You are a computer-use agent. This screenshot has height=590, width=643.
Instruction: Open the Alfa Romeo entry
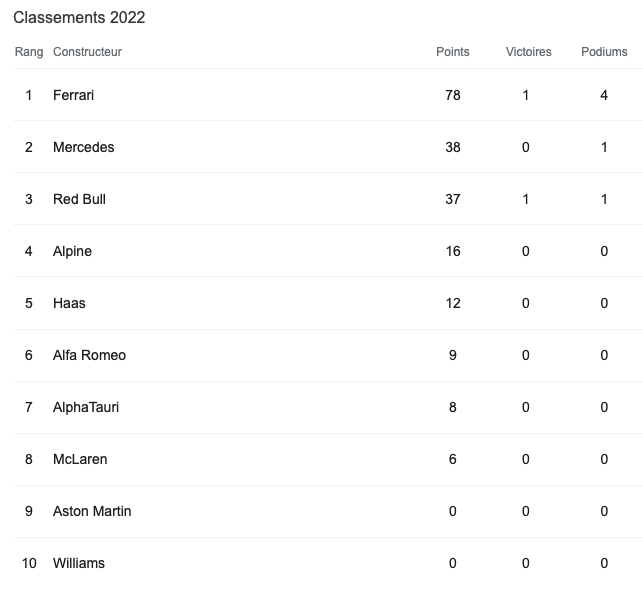[x=89, y=355]
